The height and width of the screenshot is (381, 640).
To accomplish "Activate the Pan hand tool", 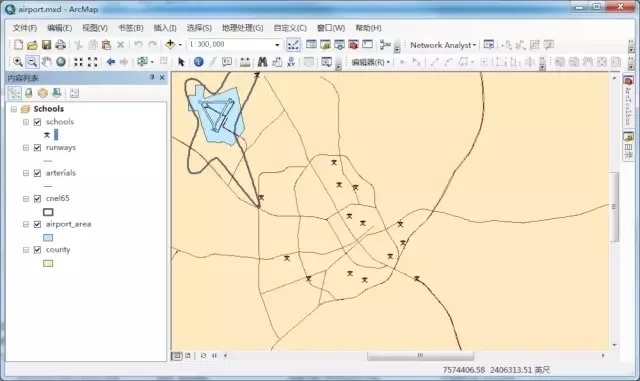I will pos(47,62).
